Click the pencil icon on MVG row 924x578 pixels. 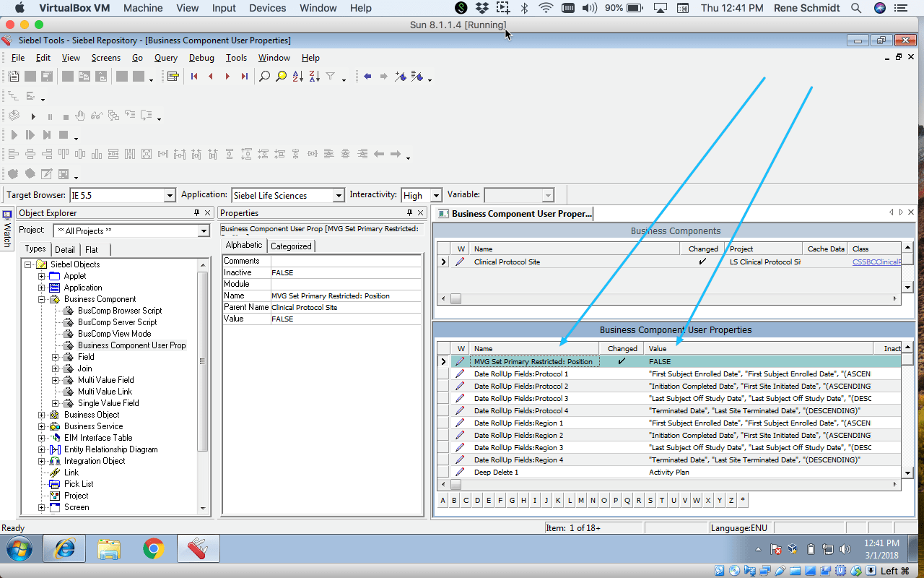click(x=460, y=361)
